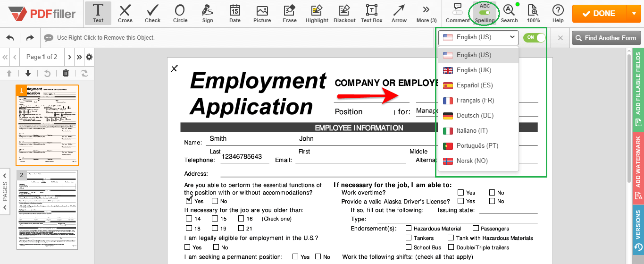Open VERSIONS side tab
The height and width of the screenshot is (264, 644).
pos(638,230)
